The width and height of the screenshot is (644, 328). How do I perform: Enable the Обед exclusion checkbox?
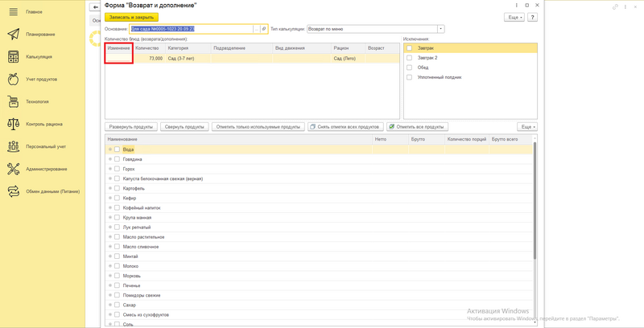(x=410, y=68)
